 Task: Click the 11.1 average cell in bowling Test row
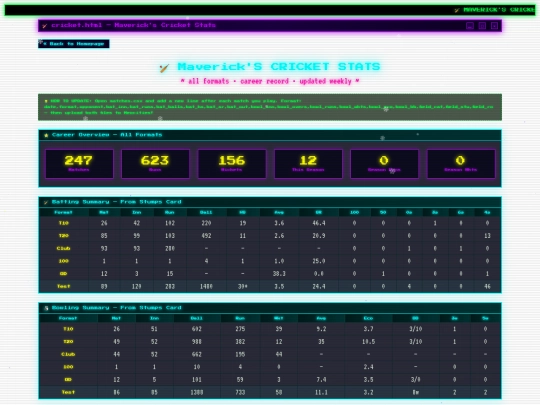pos(321,392)
